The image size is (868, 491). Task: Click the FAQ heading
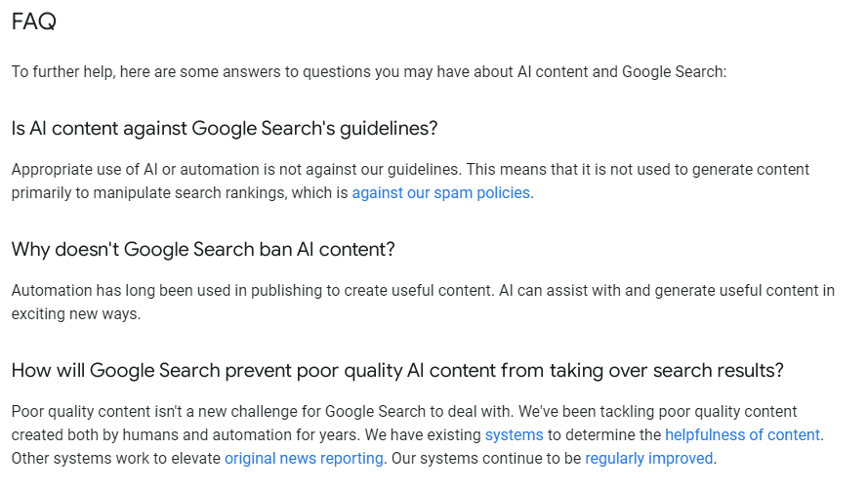click(34, 21)
